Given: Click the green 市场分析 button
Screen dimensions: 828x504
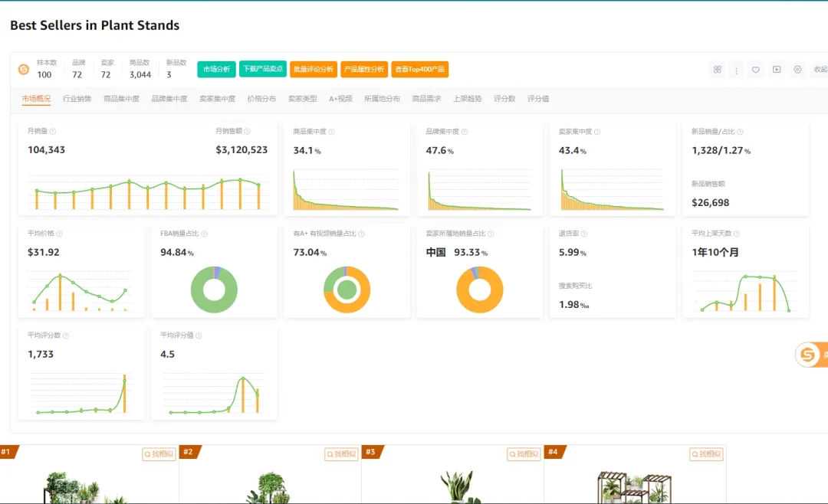Looking at the screenshot, I should (216, 69).
